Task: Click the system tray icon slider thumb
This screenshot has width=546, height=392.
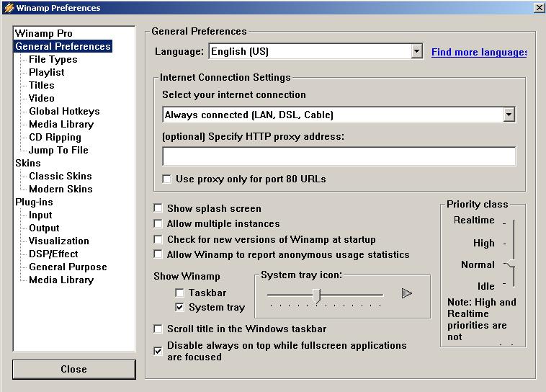Action: [x=316, y=296]
